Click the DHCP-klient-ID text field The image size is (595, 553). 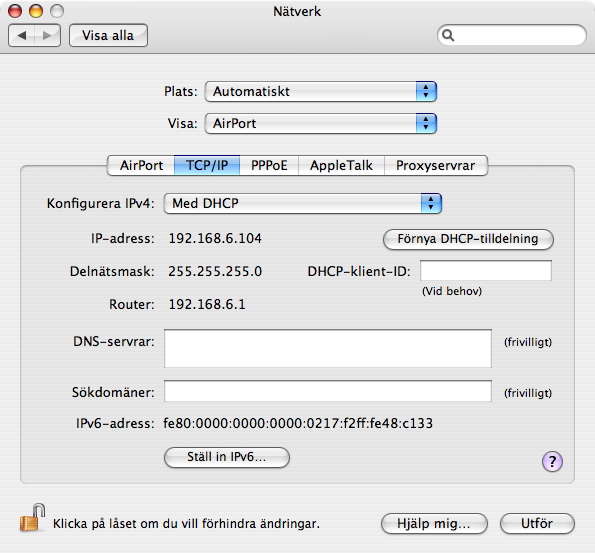pos(486,271)
